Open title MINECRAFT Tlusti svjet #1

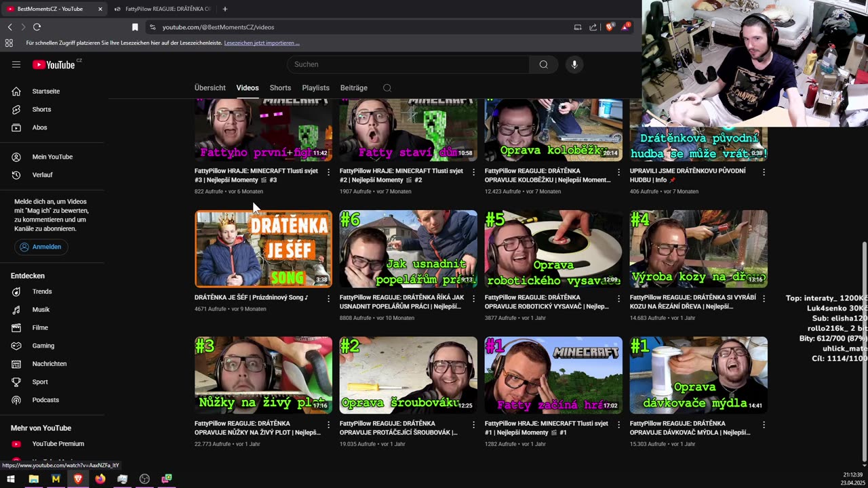pyautogui.click(x=548, y=428)
